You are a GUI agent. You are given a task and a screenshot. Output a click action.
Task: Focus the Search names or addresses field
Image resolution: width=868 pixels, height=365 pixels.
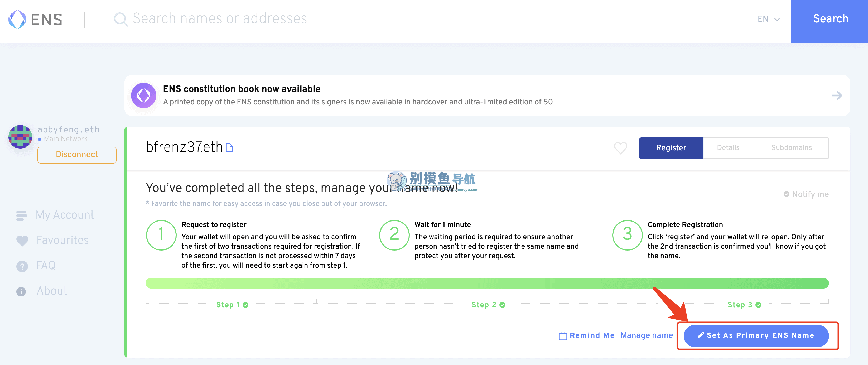click(220, 19)
